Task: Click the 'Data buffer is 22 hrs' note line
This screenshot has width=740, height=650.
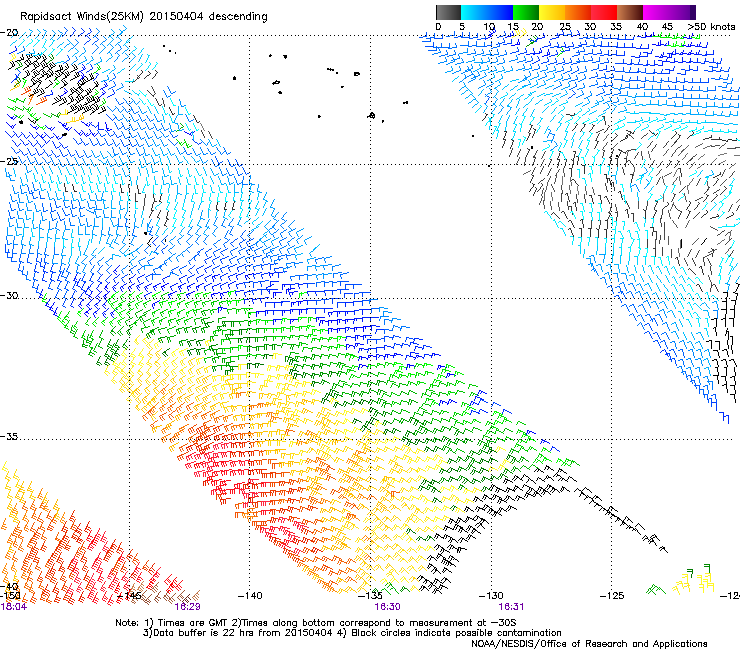Action: 352,633
